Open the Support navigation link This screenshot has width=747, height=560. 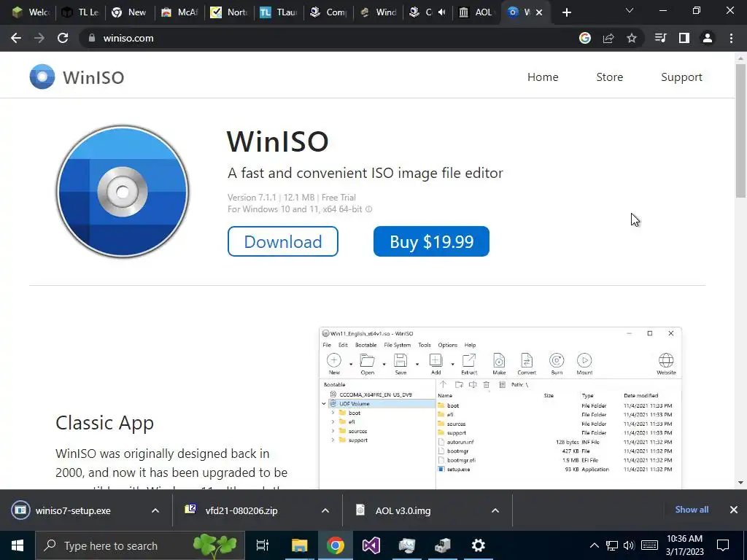(681, 77)
